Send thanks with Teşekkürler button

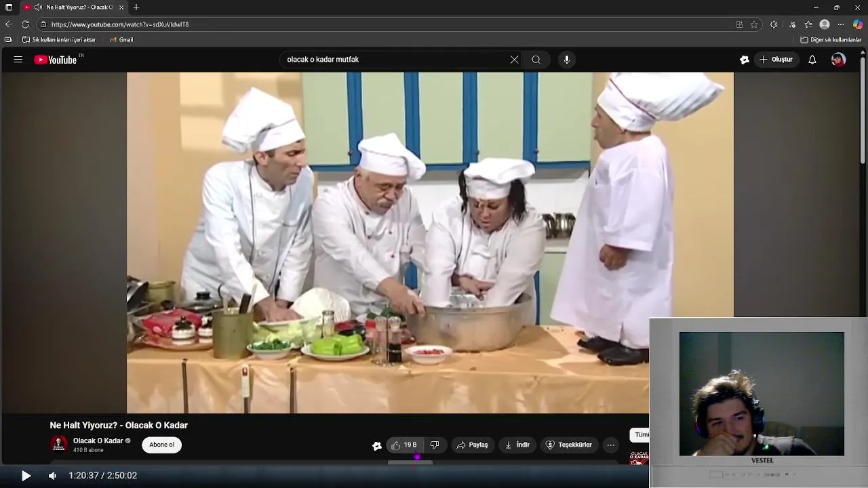pyautogui.click(x=570, y=445)
